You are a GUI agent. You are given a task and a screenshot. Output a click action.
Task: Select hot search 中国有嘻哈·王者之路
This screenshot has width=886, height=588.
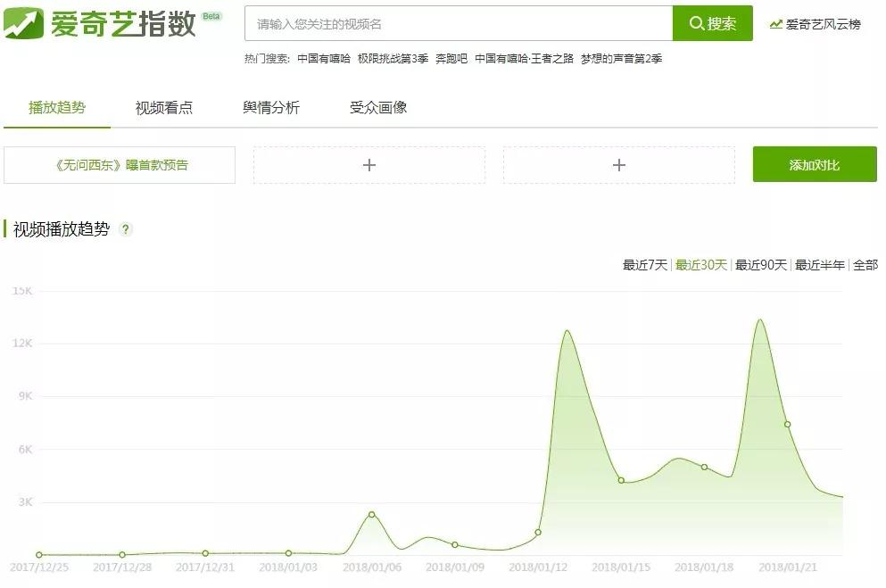click(x=524, y=59)
